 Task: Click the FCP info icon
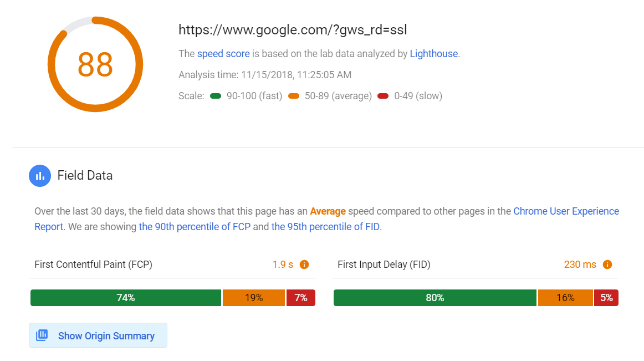[304, 265]
